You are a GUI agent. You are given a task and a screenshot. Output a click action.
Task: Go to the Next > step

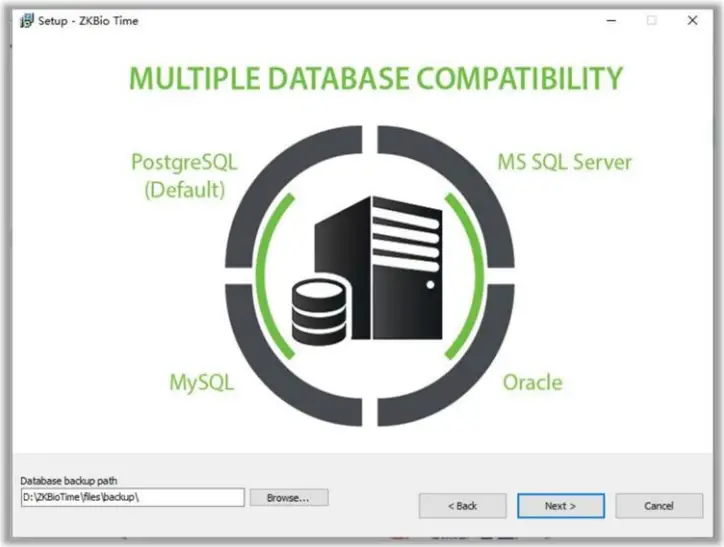click(x=561, y=506)
